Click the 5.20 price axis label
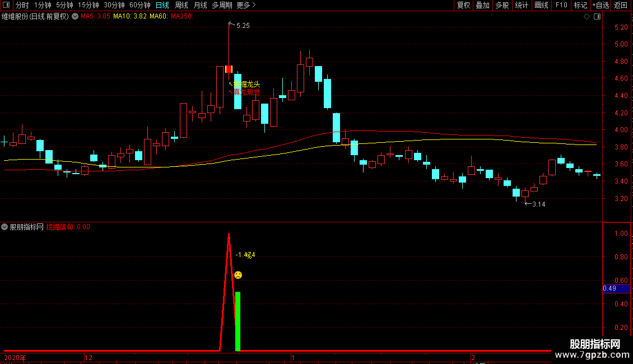This screenshot has width=633, height=364. tap(621, 27)
